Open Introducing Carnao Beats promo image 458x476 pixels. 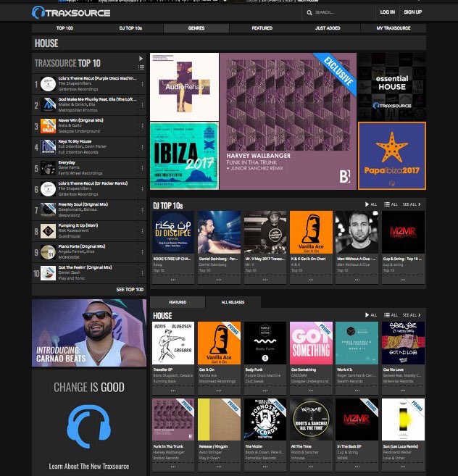point(89,333)
